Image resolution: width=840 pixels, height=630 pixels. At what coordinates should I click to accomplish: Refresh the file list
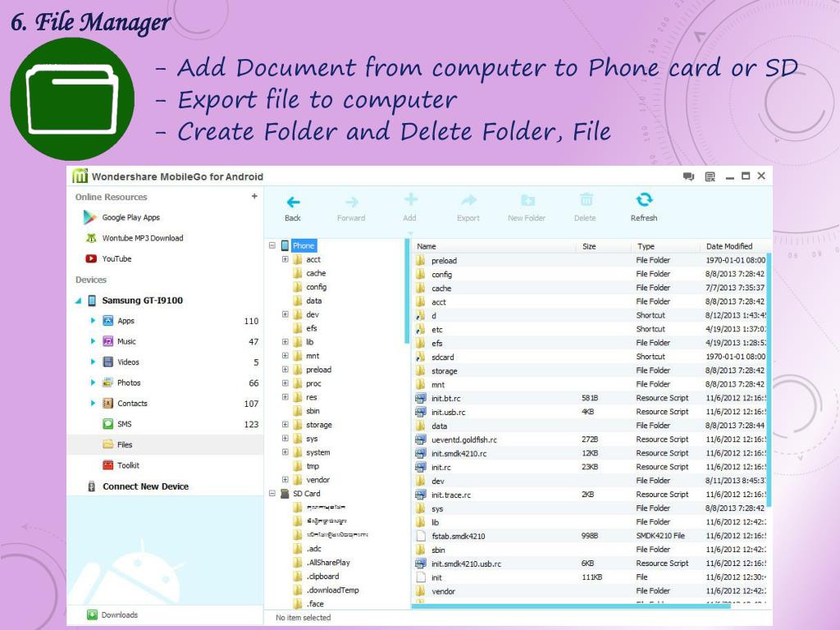coord(644,208)
